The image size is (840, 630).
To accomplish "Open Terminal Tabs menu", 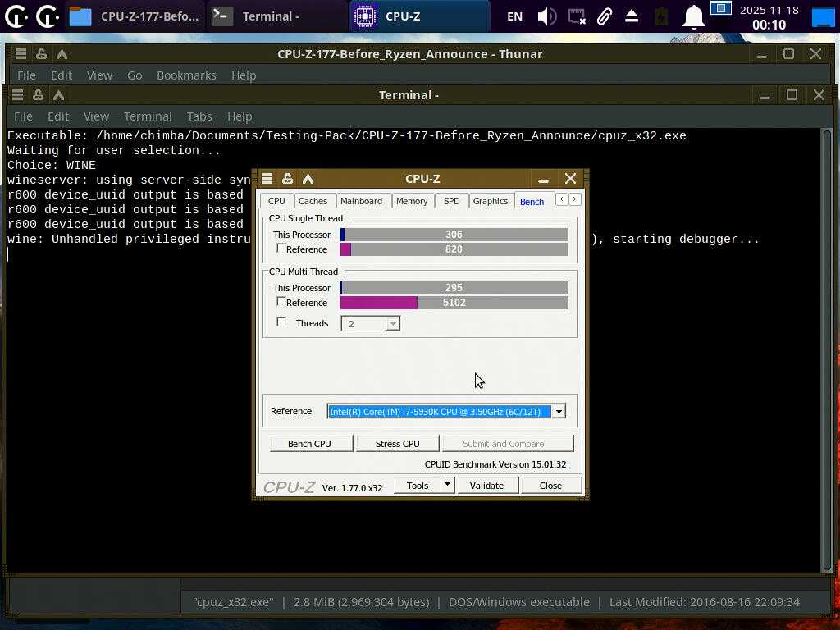I will click(x=199, y=116).
